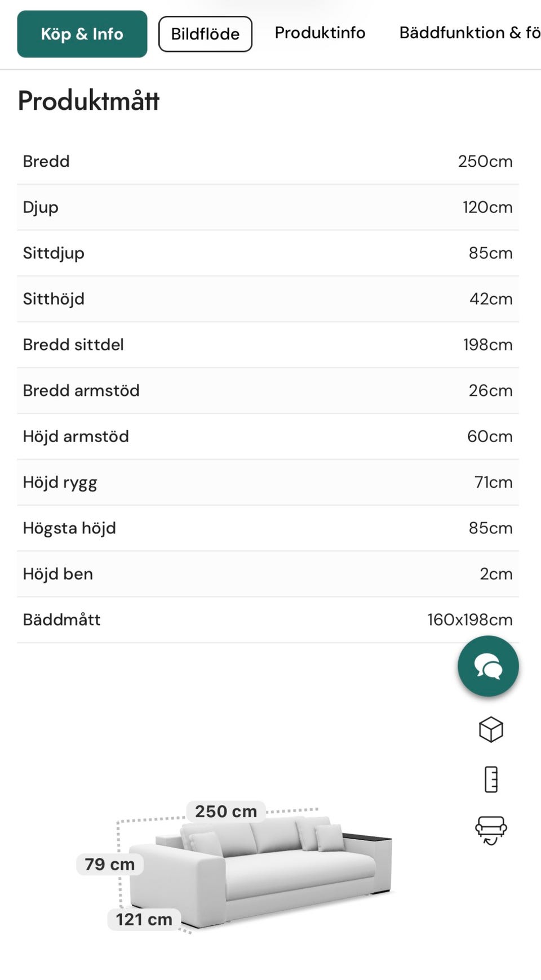
Task: Open the Bildflöde tab
Action: pyautogui.click(x=205, y=34)
